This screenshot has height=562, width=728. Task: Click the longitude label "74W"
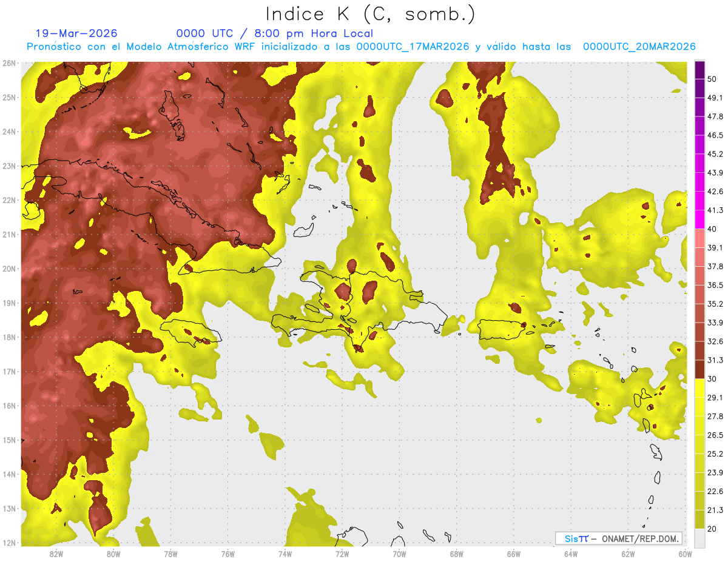click(285, 554)
